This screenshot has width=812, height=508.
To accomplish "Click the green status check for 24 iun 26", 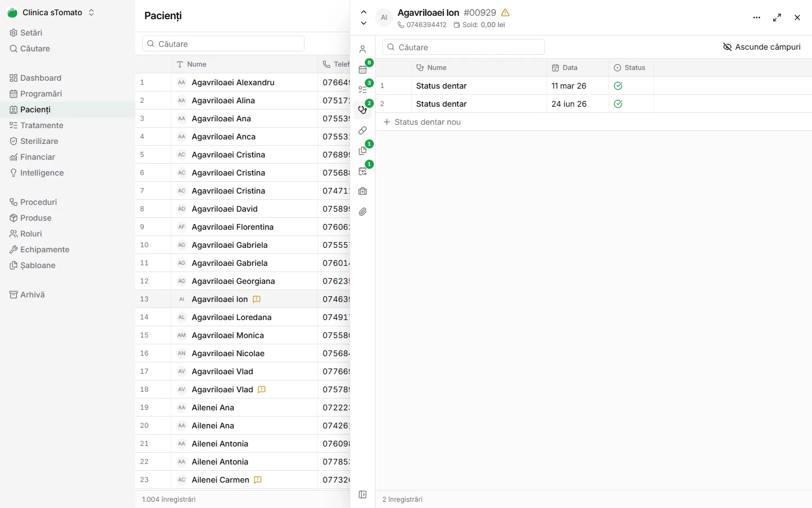I will tap(618, 104).
